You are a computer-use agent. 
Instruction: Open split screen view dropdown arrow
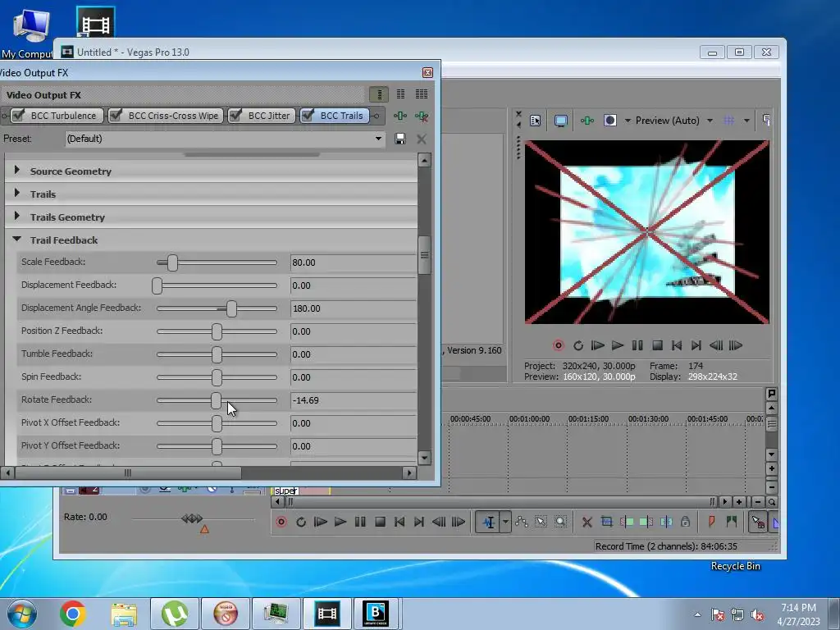point(628,121)
